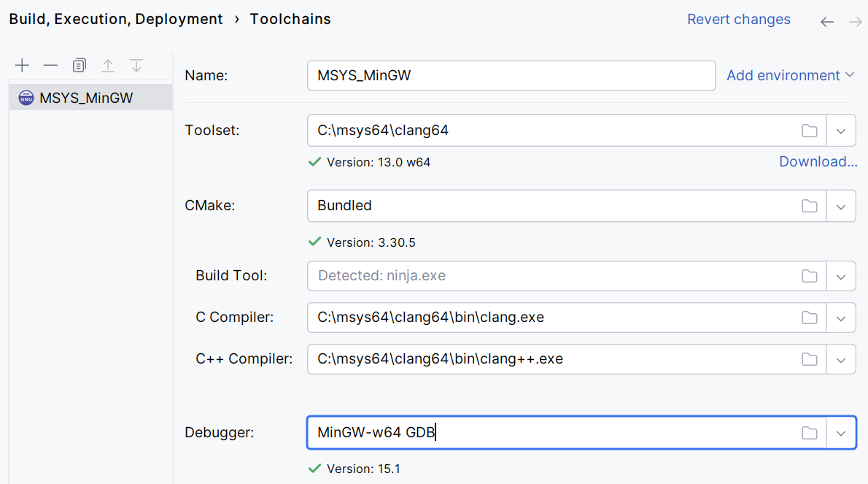
Task: Navigate to Build, Execution, Deployment breadcrumb
Action: (115, 19)
